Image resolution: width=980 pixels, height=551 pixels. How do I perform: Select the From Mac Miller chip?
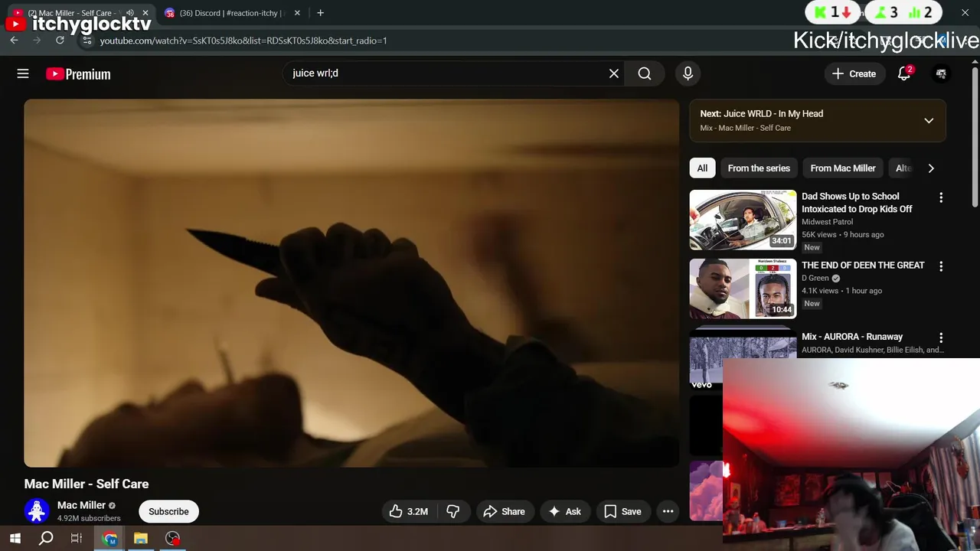[843, 168]
